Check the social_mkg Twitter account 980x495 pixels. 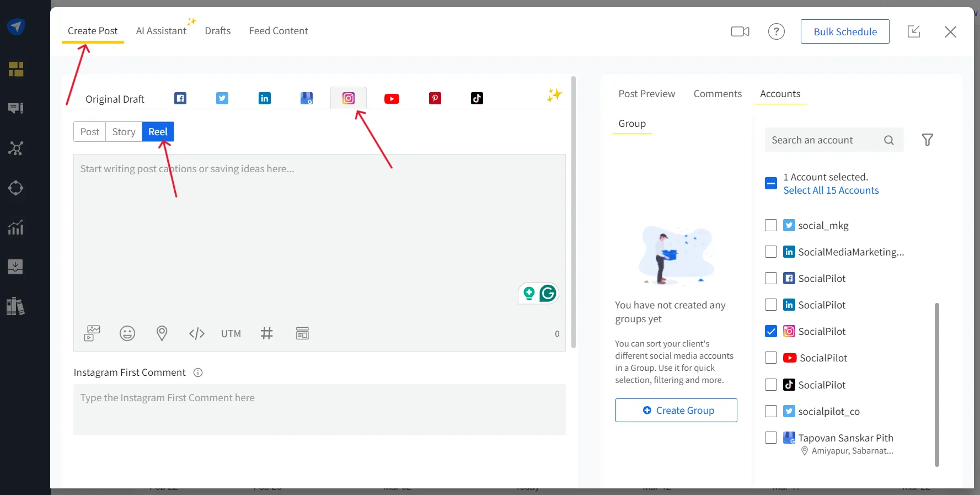[771, 225]
